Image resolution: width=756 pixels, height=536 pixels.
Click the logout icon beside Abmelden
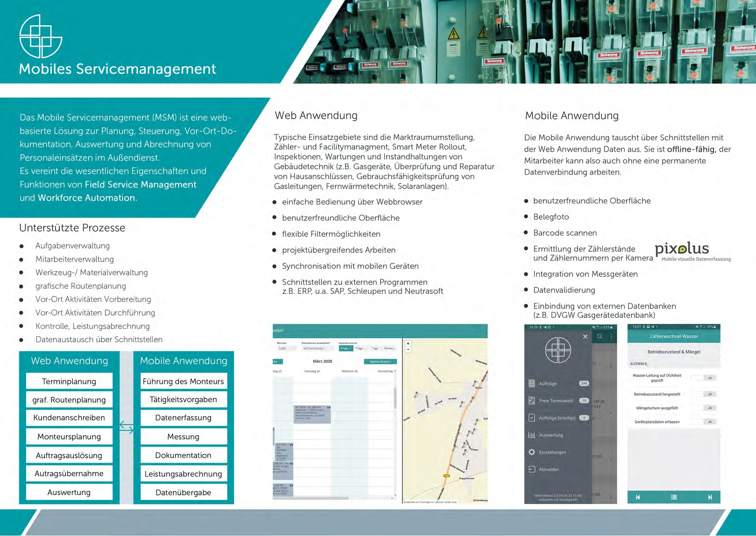click(x=532, y=469)
